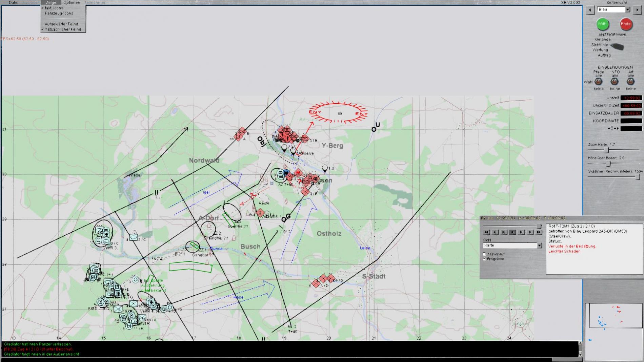Click the previous side arrow under Seitenwahl
The width and height of the screenshot is (644, 362).
(x=590, y=10)
